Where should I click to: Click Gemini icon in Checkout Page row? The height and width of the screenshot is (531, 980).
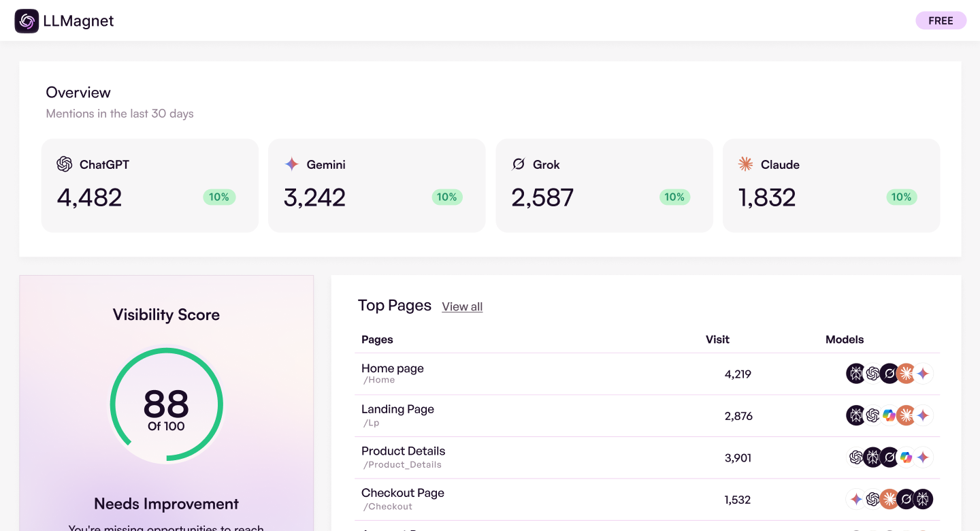pyautogui.click(x=855, y=499)
